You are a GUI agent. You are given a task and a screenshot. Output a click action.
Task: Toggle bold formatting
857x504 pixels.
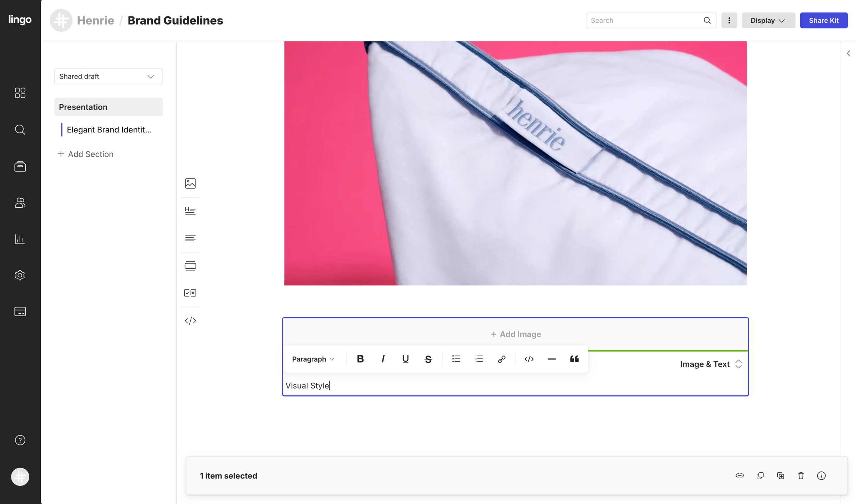click(x=360, y=359)
